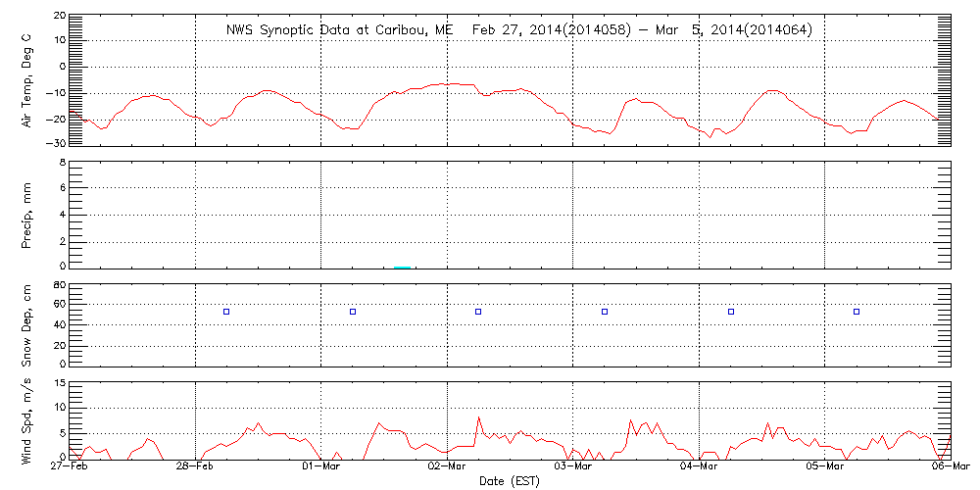Select the 27-Feb date tick label

71,468
